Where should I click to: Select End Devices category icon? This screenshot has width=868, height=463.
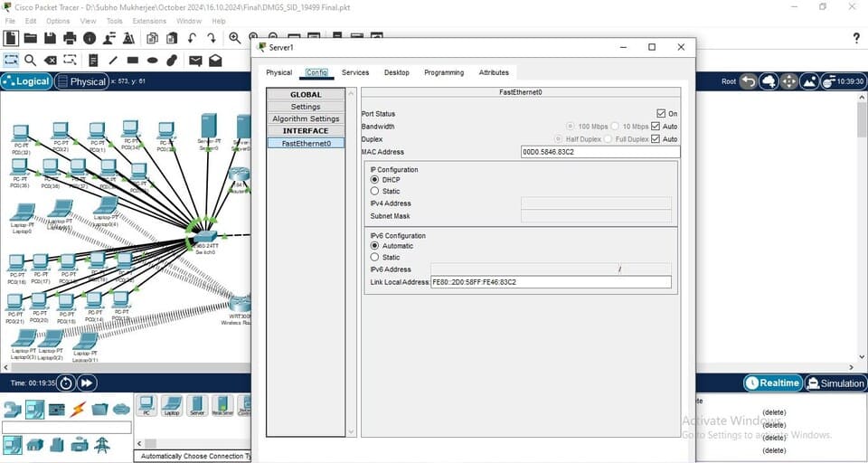click(34, 410)
